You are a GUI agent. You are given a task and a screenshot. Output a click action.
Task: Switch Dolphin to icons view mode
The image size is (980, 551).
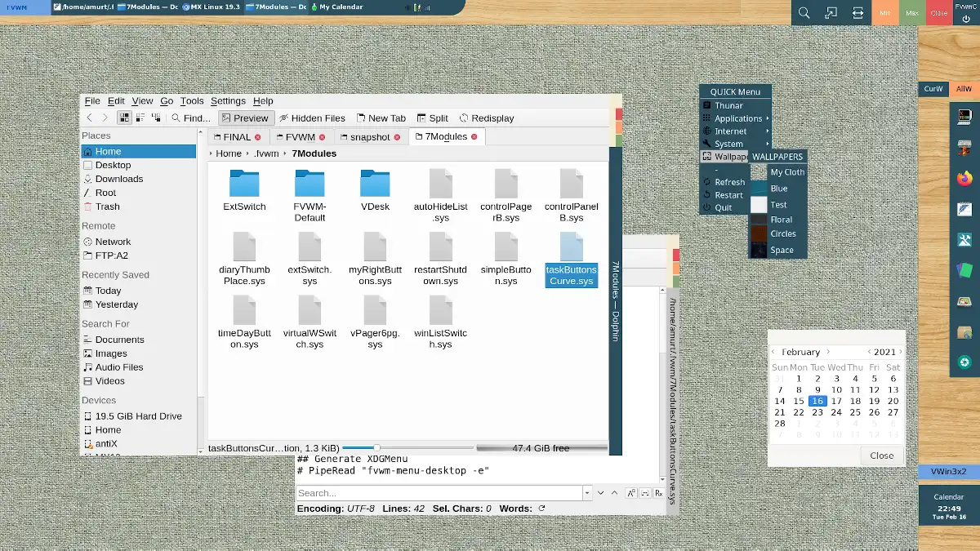(x=124, y=118)
